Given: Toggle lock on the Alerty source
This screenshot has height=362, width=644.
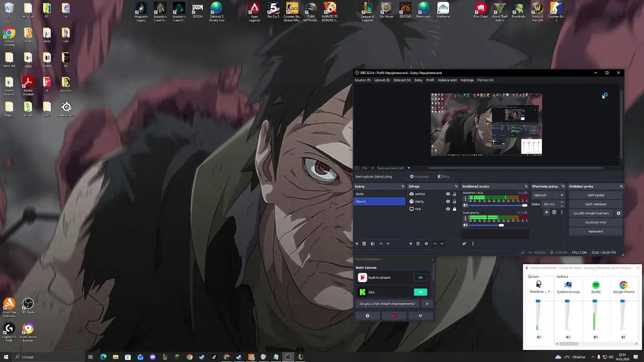Looking at the screenshot, I should click(x=454, y=202).
